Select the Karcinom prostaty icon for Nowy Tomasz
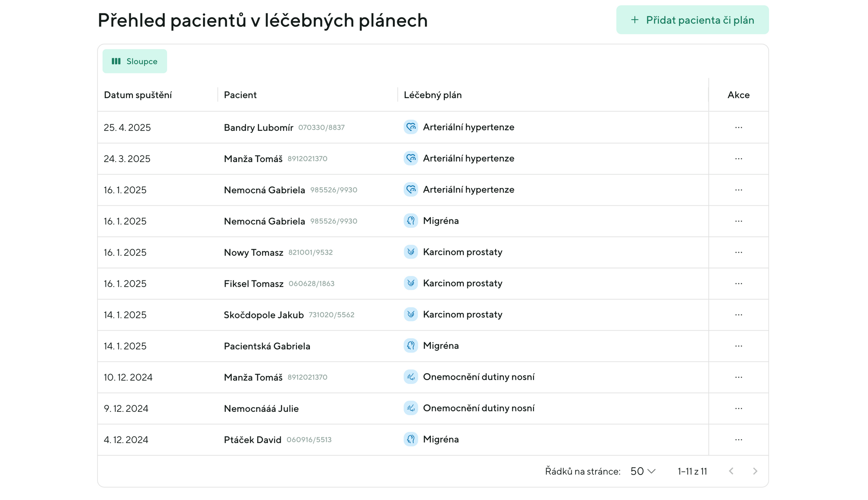This screenshot has width=868, height=500. pos(411,252)
